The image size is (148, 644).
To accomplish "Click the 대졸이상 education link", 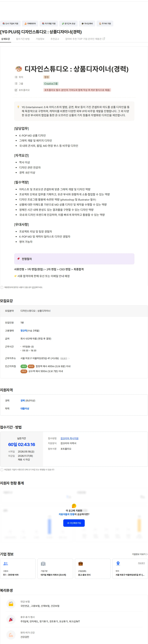I will (x=25, y=409).
